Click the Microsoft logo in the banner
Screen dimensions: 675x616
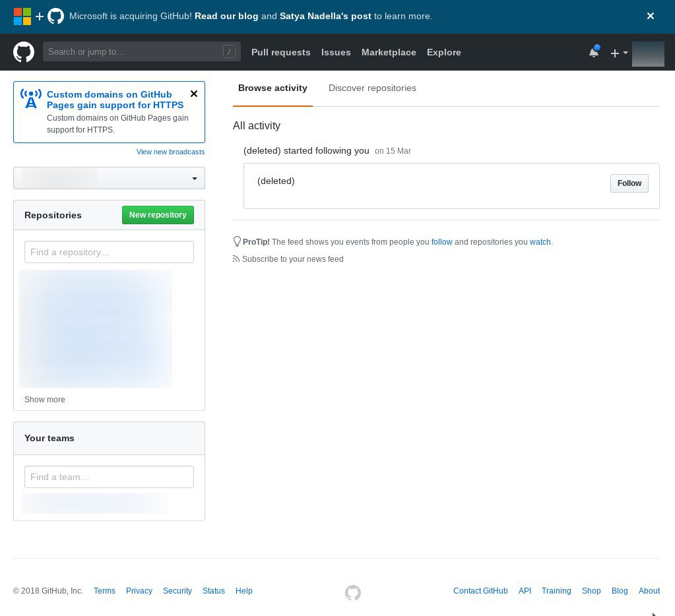click(22, 16)
